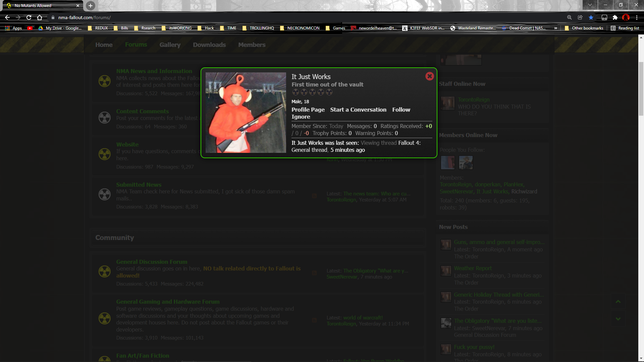
Task: Click the scroll-to-bottom arrow button
Action: (x=618, y=319)
